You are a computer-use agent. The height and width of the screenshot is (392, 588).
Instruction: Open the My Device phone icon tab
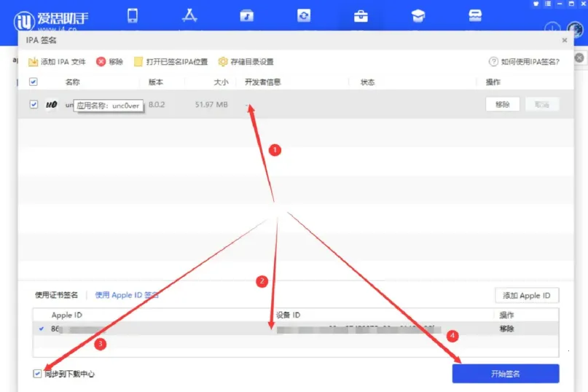(133, 16)
